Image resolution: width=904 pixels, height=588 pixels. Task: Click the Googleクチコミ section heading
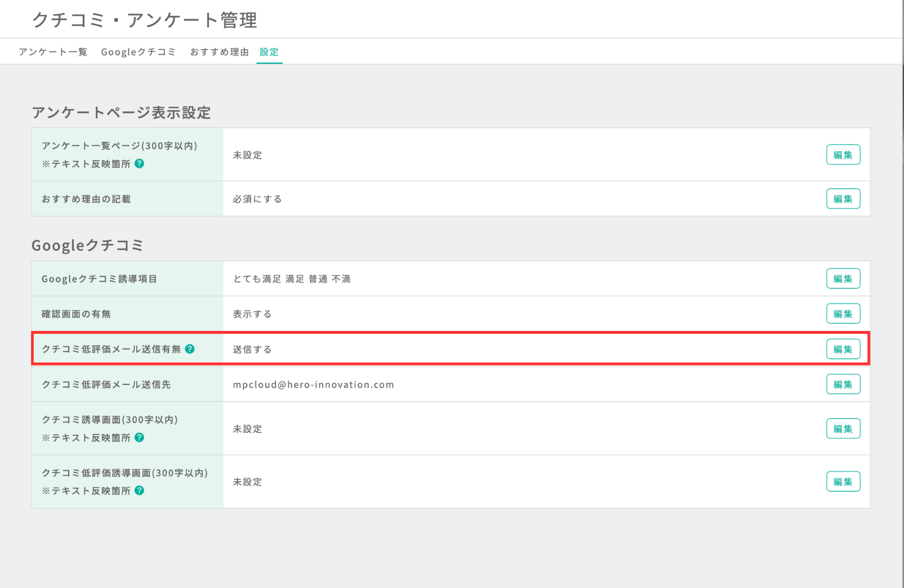tap(88, 245)
